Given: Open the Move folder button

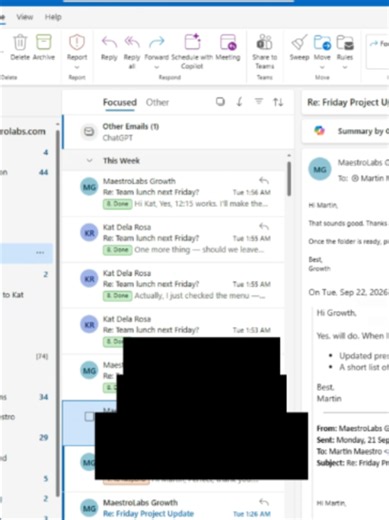Looking at the screenshot, I should pyautogui.click(x=322, y=42).
